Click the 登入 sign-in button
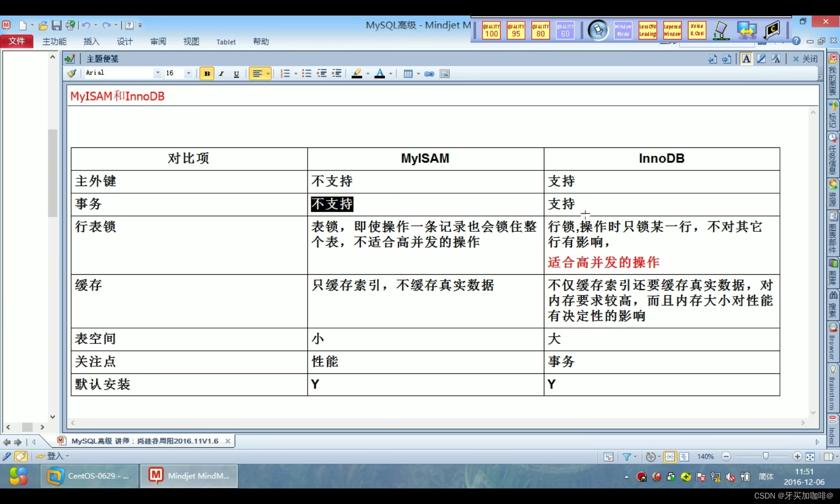 pos(55,456)
